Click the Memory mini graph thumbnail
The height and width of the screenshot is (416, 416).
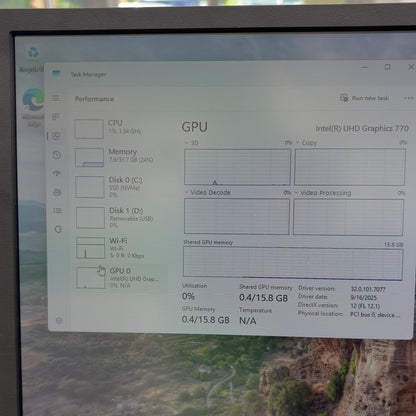tap(89, 157)
